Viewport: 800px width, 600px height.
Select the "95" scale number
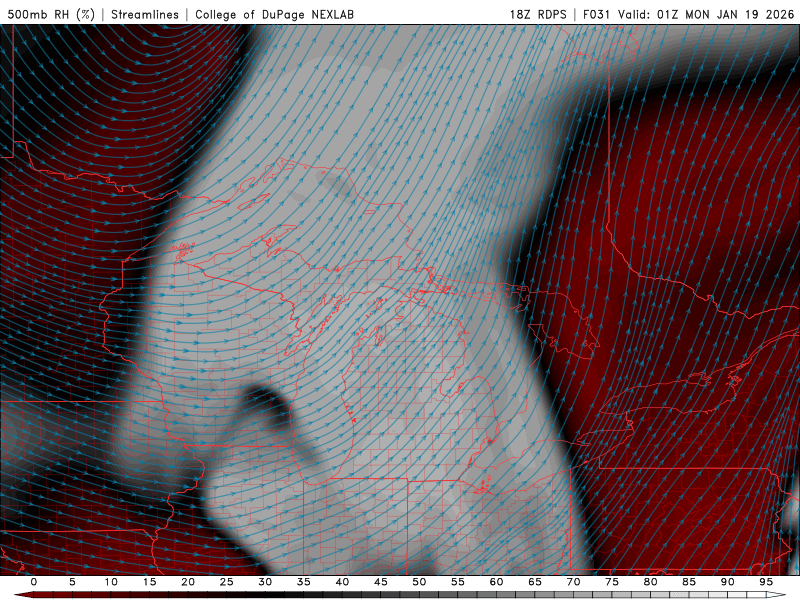pos(766,582)
